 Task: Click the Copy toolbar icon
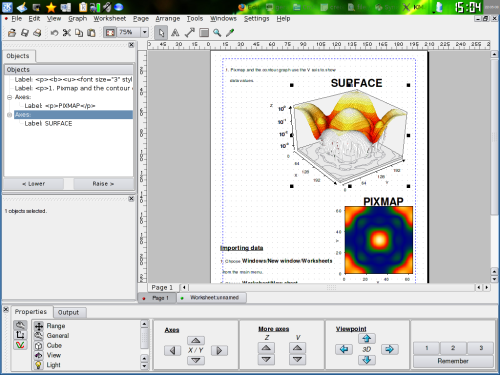(79, 33)
